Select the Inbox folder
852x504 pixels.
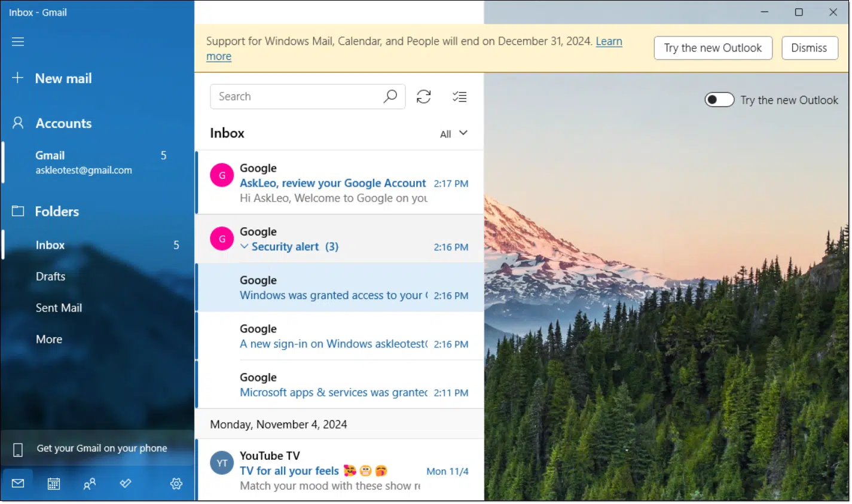coord(97,245)
